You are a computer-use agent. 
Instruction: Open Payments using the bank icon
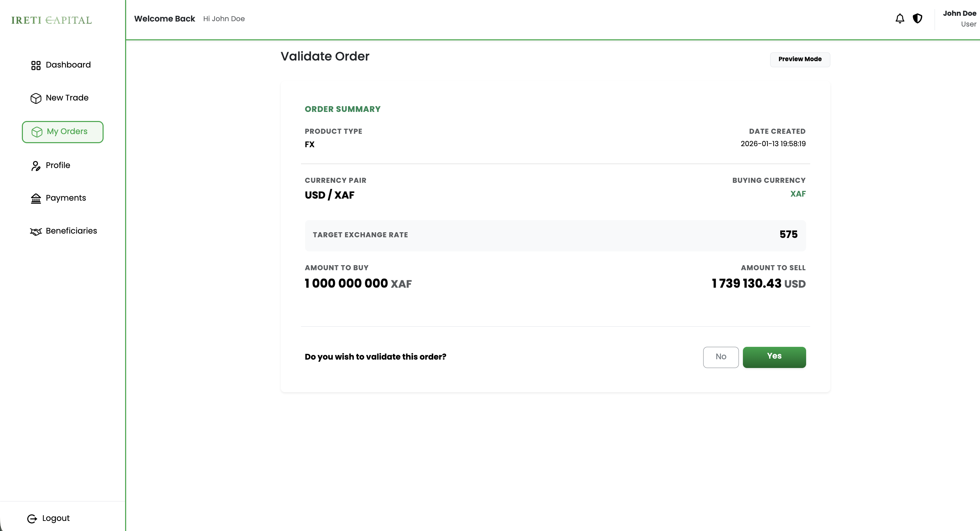click(x=36, y=198)
